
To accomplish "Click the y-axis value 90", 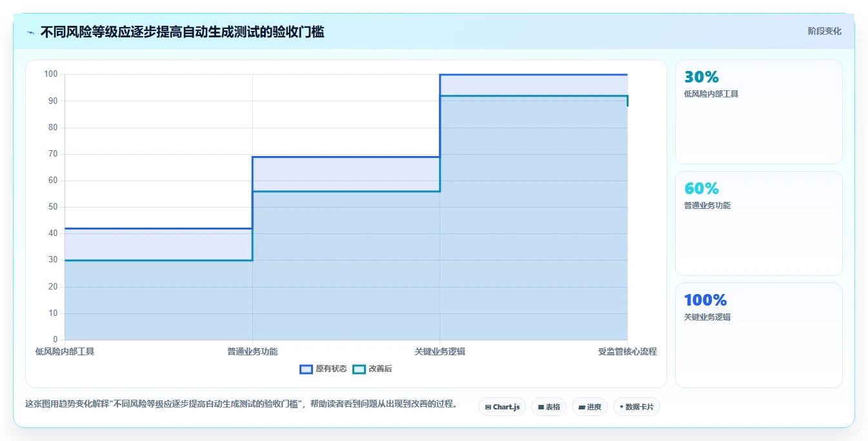I will coord(53,101).
